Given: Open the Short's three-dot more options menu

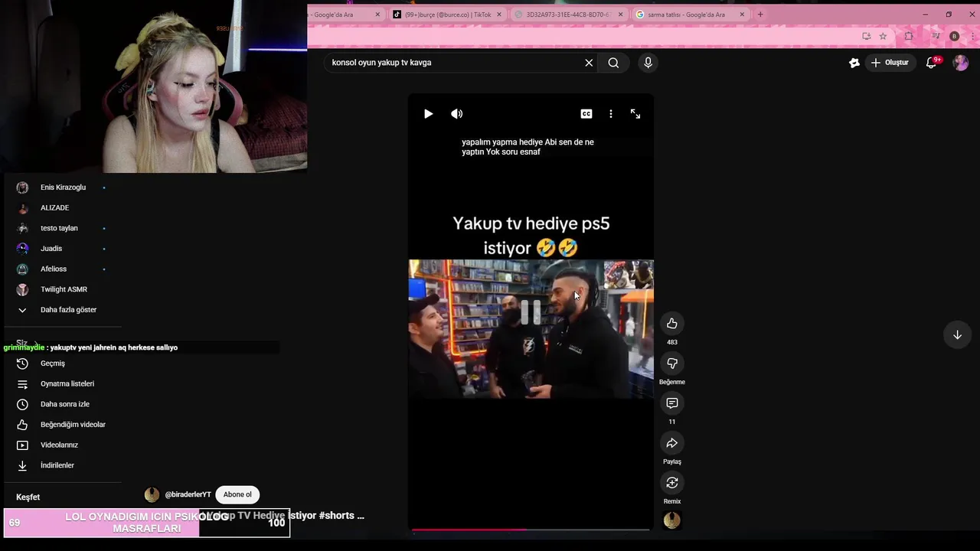Looking at the screenshot, I should [611, 114].
